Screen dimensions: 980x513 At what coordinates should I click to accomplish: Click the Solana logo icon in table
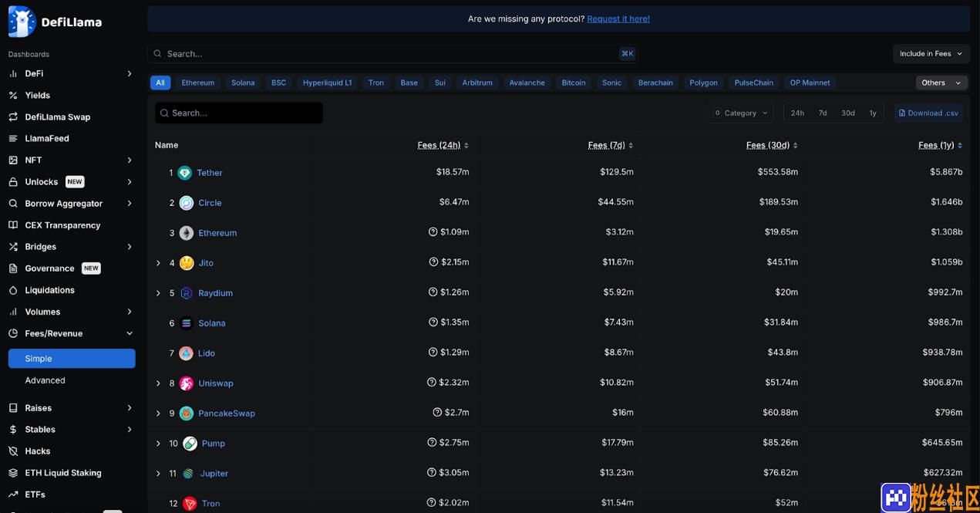[187, 323]
